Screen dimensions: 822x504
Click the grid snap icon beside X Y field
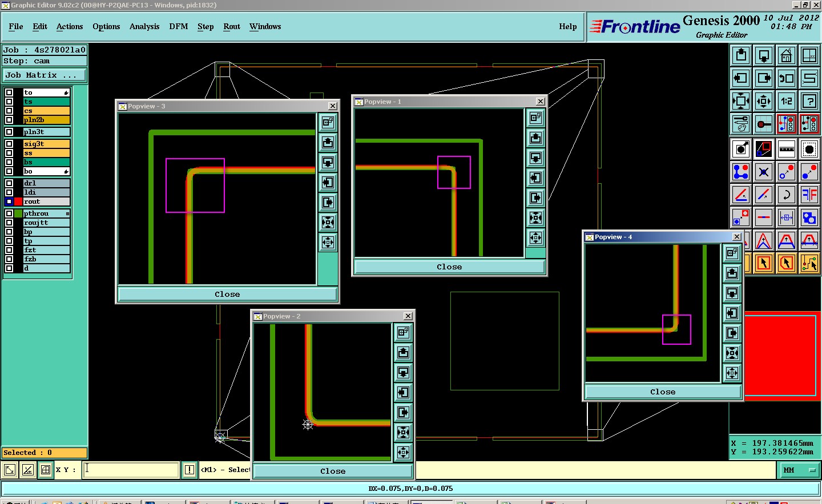46,470
